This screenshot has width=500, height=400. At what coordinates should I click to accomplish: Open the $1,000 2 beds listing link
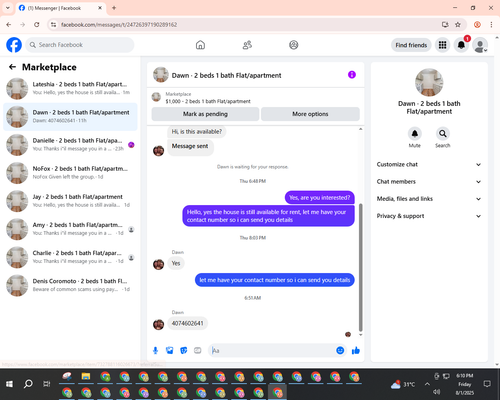(208, 101)
